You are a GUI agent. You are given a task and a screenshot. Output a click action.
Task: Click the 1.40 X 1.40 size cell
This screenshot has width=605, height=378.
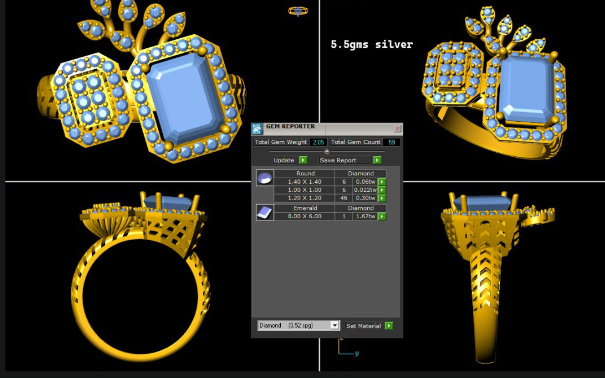pos(304,182)
